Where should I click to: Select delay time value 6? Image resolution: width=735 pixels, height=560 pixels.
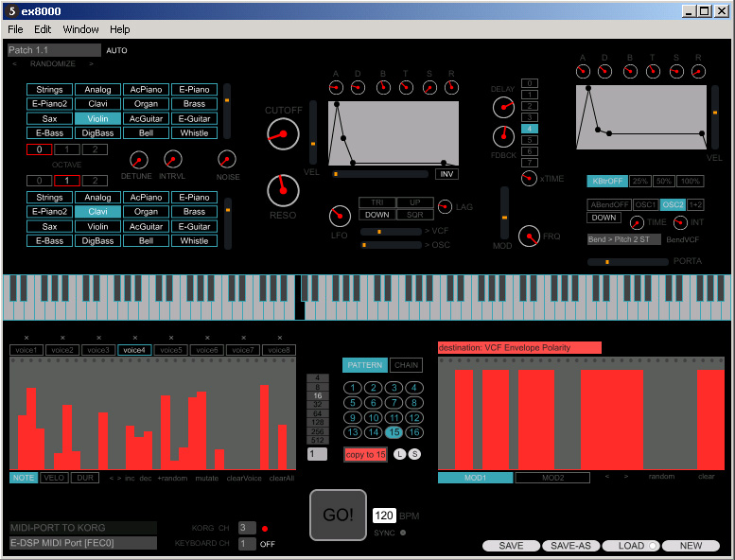530,151
